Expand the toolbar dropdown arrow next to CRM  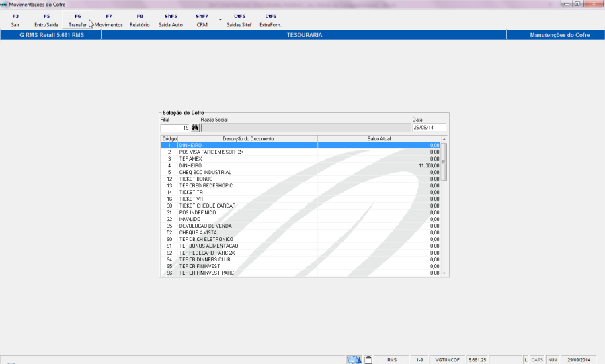220,19
